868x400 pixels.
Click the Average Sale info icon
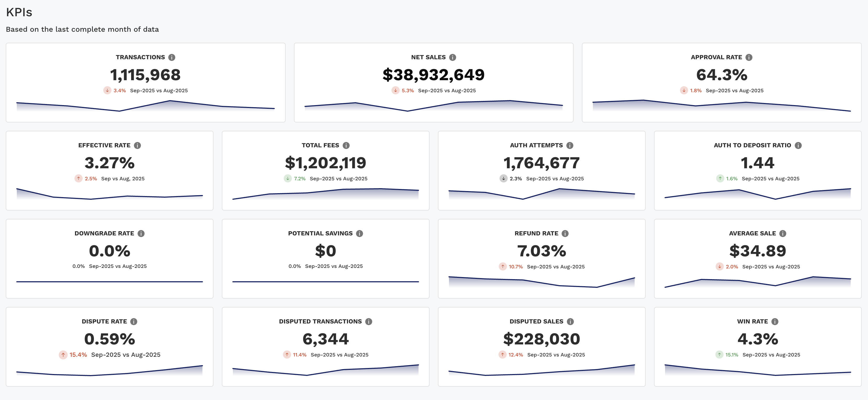click(783, 233)
